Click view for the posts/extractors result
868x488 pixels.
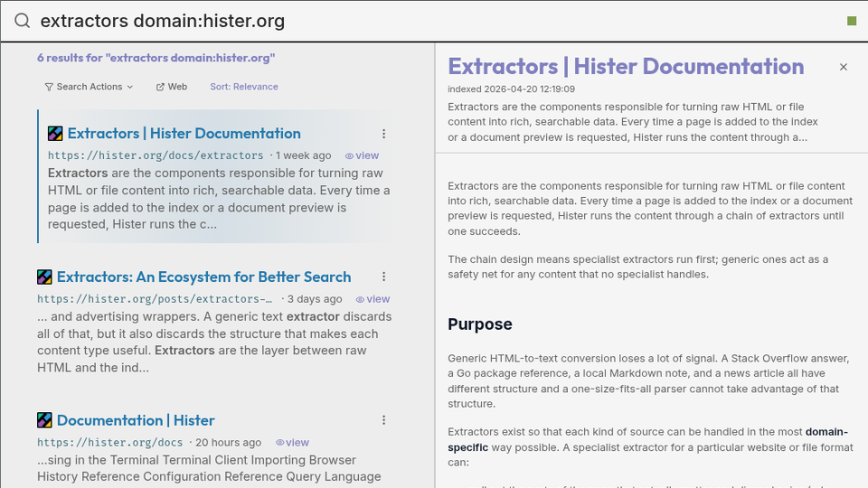click(x=373, y=299)
